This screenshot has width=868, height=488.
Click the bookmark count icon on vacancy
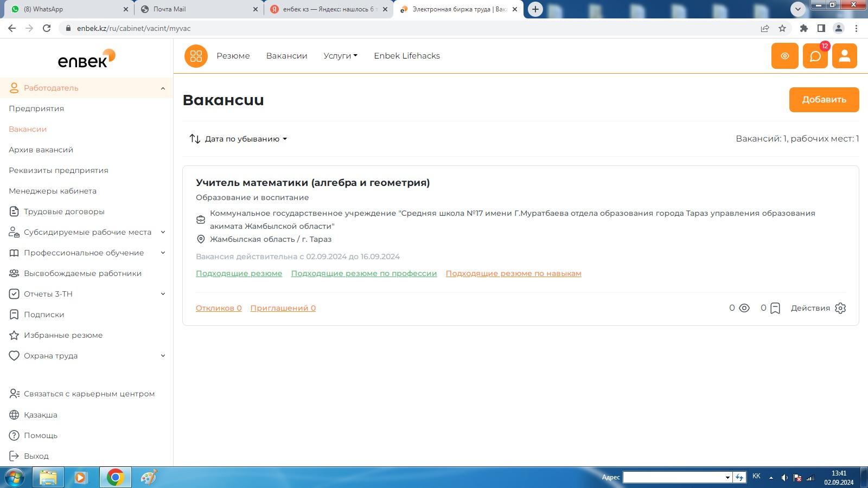click(775, 308)
